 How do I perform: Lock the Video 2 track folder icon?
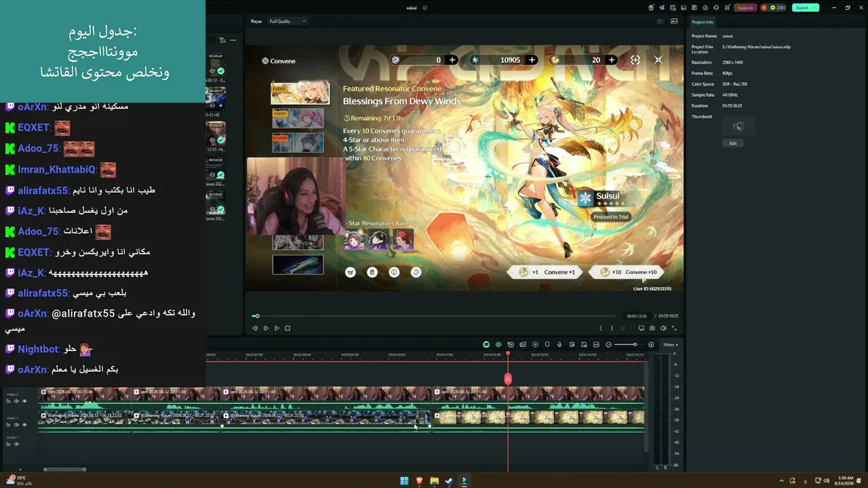pyautogui.click(x=8, y=401)
